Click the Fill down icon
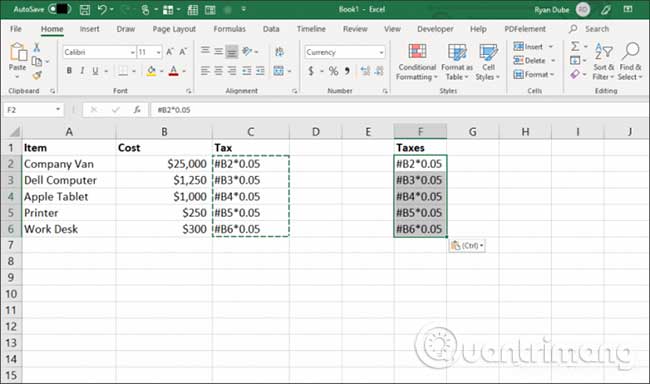 pyautogui.click(x=575, y=61)
